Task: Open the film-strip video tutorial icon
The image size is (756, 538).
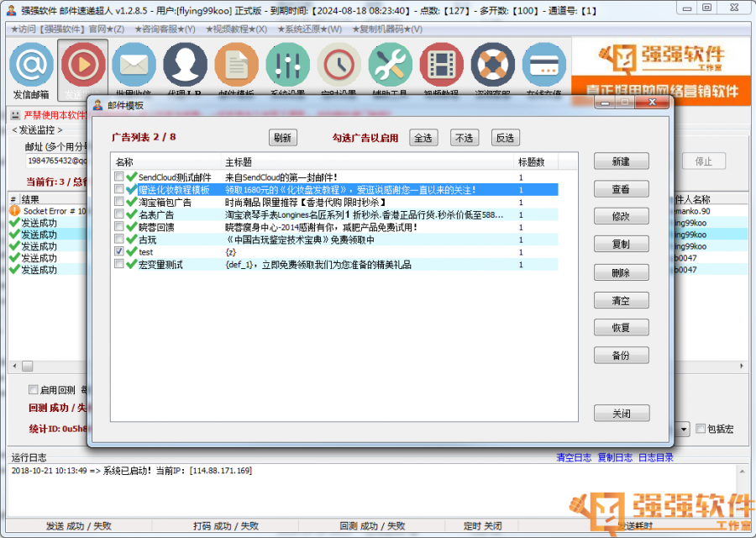Action: coord(442,66)
